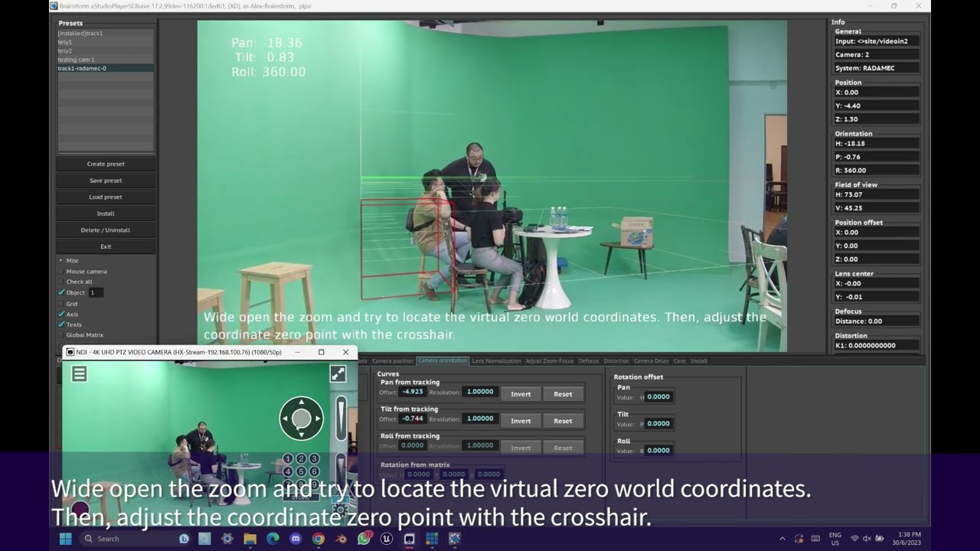Enable the Global Matrix checkbox

(x=61, y=334)
